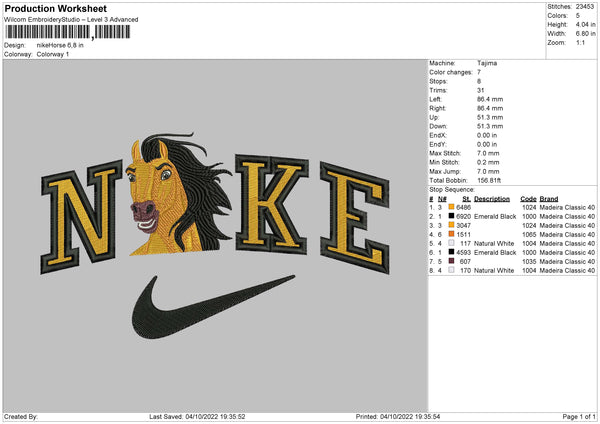Click the white swatch beside stitch count 170
This screenshot has height=424, width=600.
point(451,270)
